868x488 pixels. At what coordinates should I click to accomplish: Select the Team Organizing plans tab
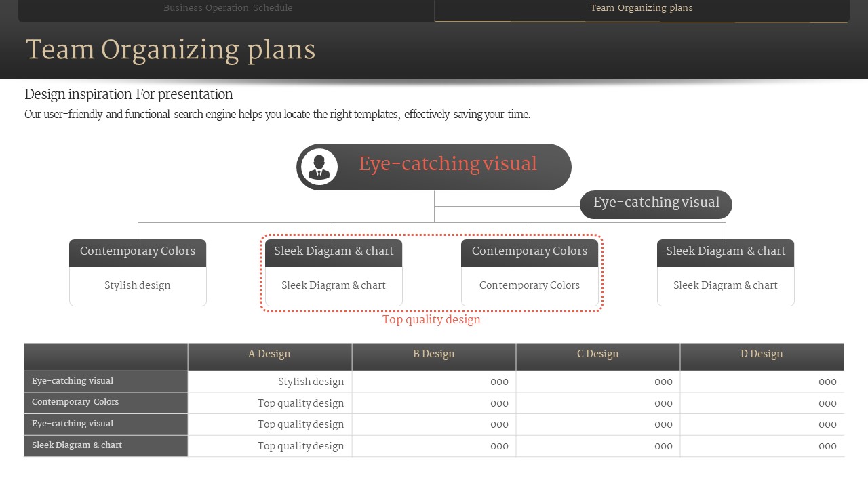642,9
